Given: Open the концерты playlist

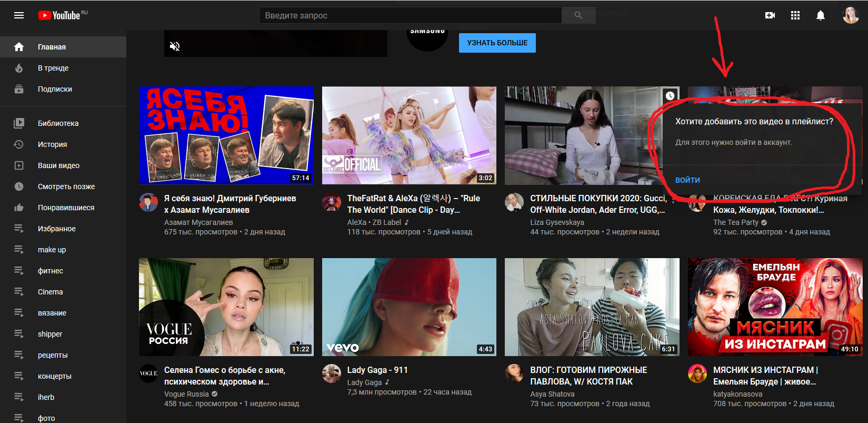Looking at the screenshot, I should (63, 376).
